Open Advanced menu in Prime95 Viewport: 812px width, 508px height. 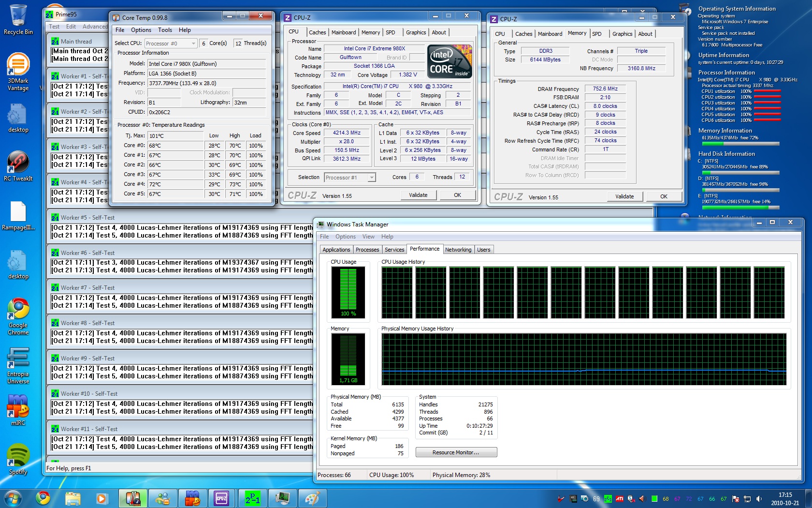click(x=95, y=27)
